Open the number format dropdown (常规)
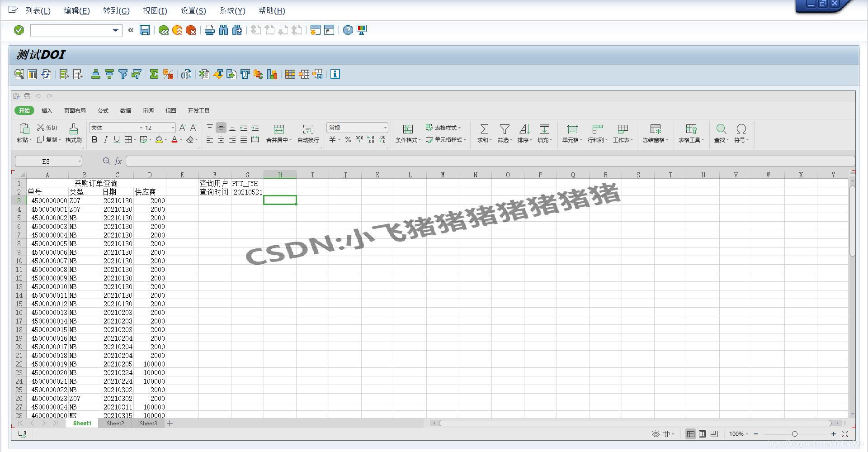 385,128
